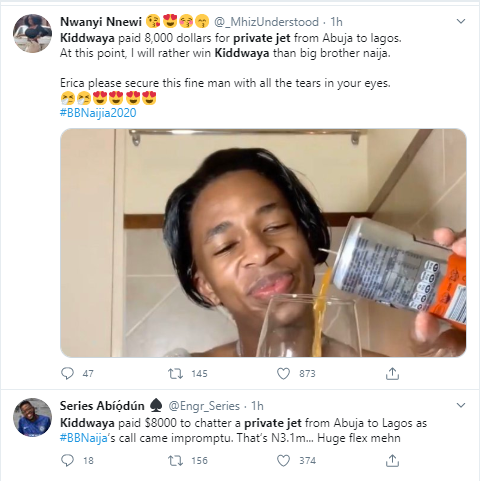Retweet the Nwanyi Nnewi tweet
This screenshot has height=481, width=483.
point(175,373)
